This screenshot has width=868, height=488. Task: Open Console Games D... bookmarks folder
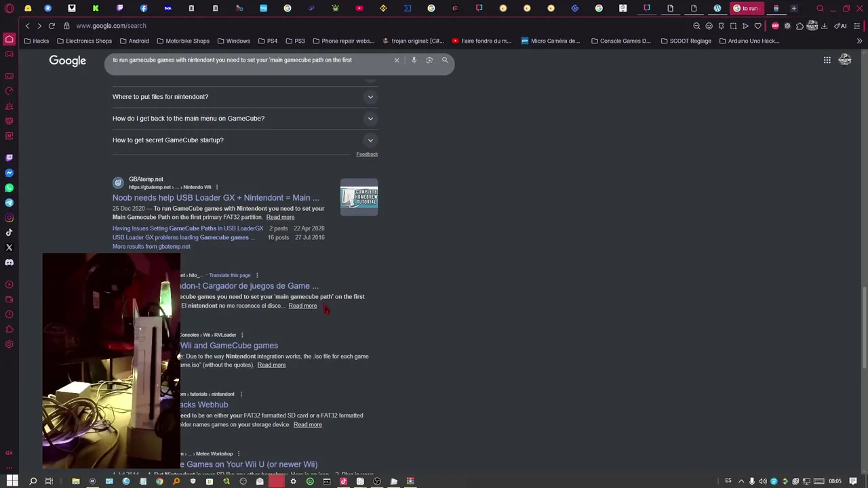coord(621,41)
